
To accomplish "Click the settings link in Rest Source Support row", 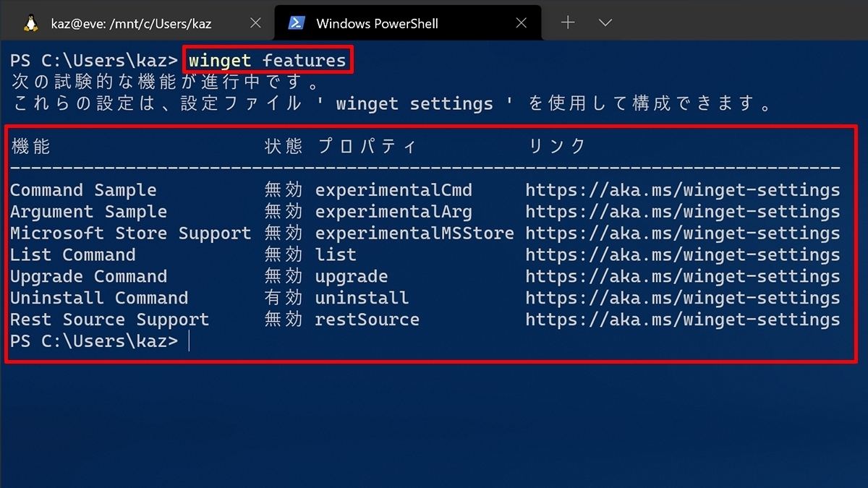I will point(683,320).
